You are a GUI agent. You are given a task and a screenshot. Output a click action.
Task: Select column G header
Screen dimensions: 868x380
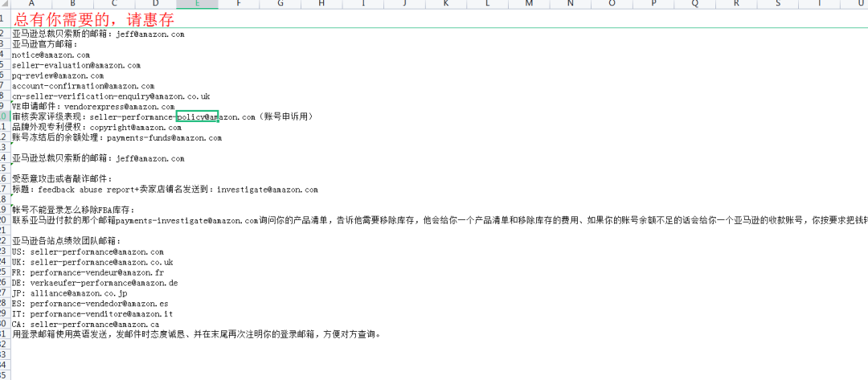[x=280, y=5]
